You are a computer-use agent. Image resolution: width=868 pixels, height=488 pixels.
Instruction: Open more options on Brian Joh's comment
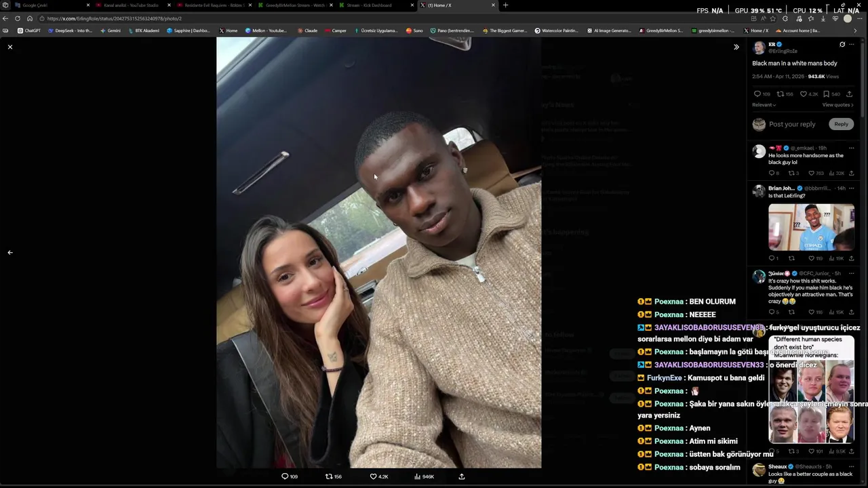click(x=852, y=188)
